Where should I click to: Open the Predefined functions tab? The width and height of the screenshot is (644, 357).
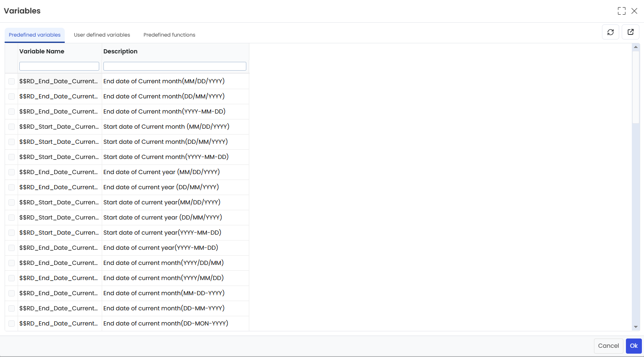coord(169,35)
